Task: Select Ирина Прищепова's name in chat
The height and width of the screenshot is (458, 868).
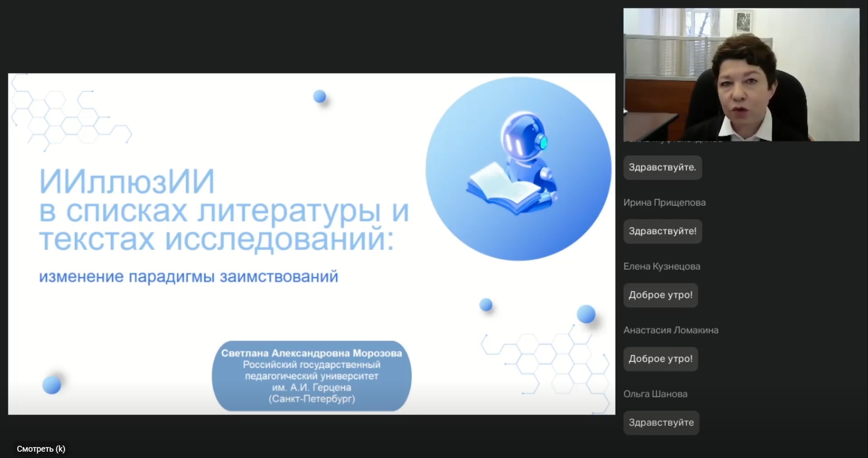Action: tap(664, 203)
